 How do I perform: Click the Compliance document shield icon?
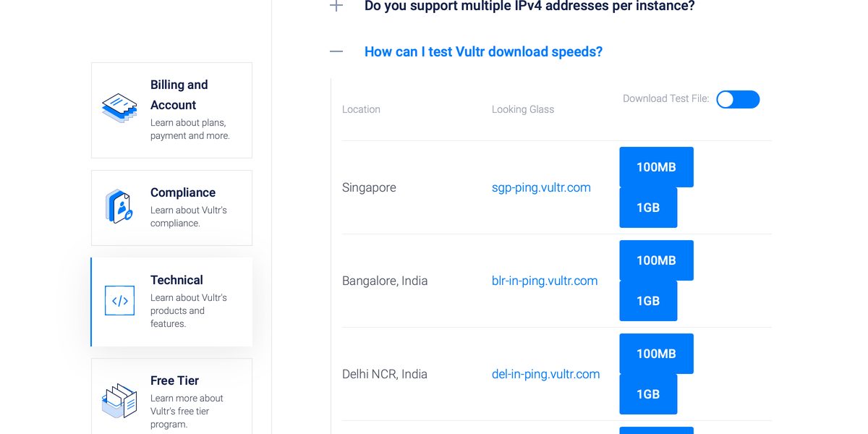pos(119,206)
